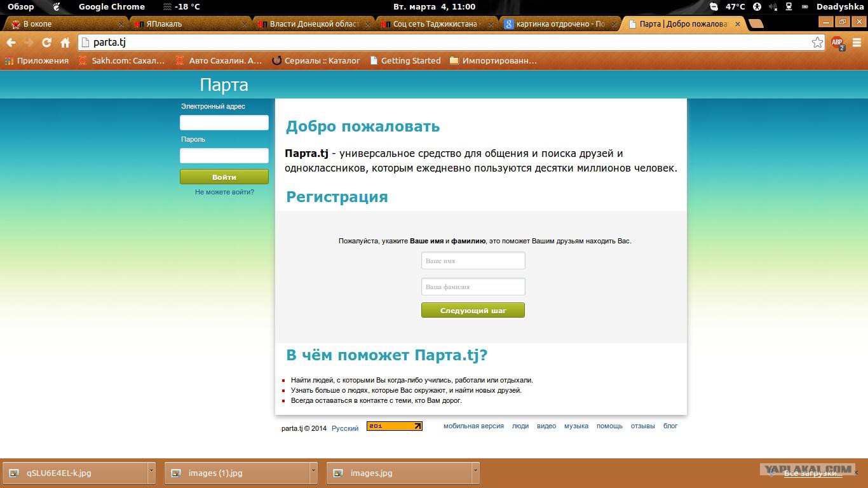Open the images.jpg download
This screenshot has width=868, height=488.
point(399,473)
